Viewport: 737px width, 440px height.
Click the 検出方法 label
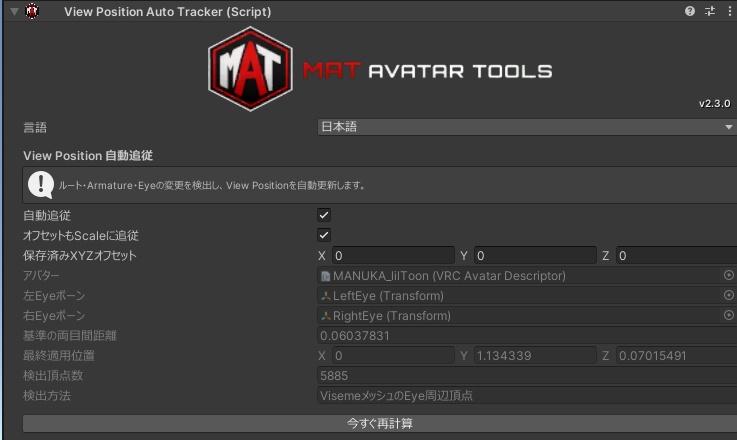tap(47, 396)
